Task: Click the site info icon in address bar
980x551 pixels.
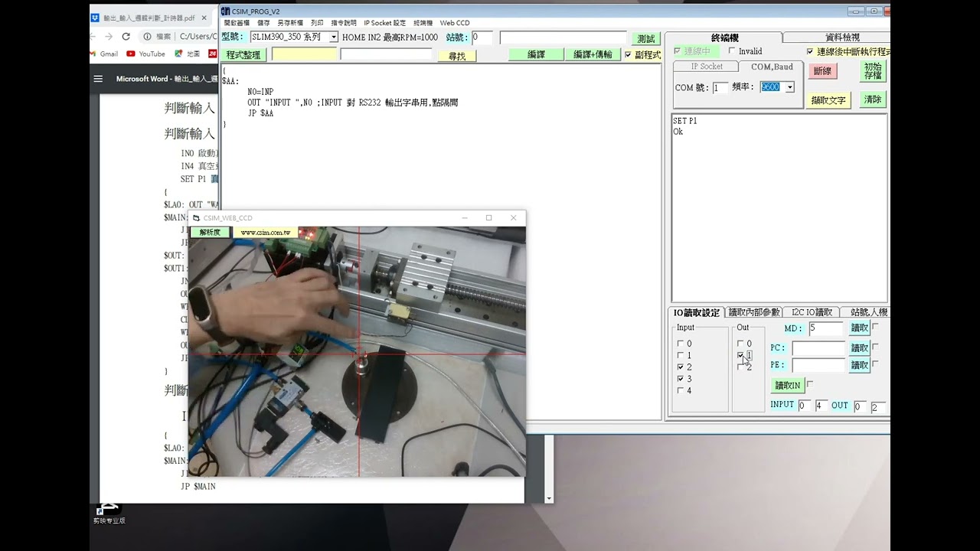Action: coord(148,36)
